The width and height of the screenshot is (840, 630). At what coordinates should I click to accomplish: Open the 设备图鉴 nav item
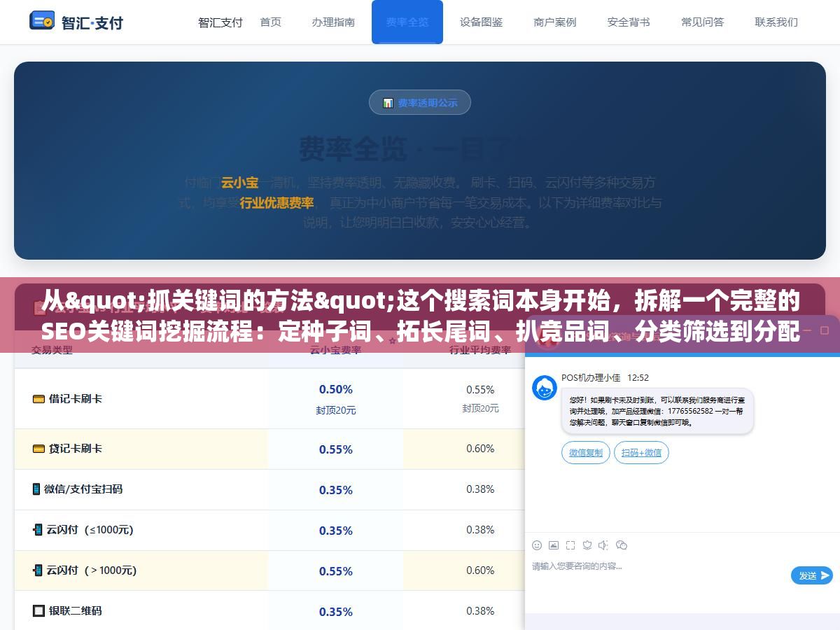click(482, 22)
